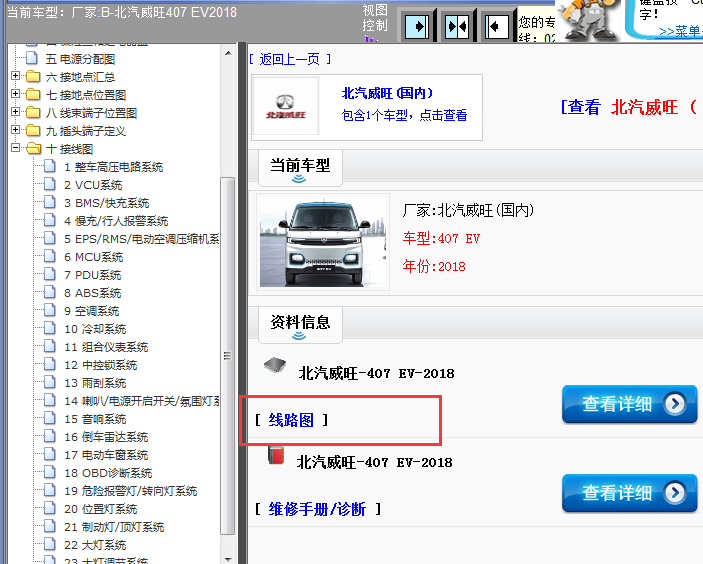
Task: Click folder icon of 九 插头端子定义
Action: coord(33,130)
